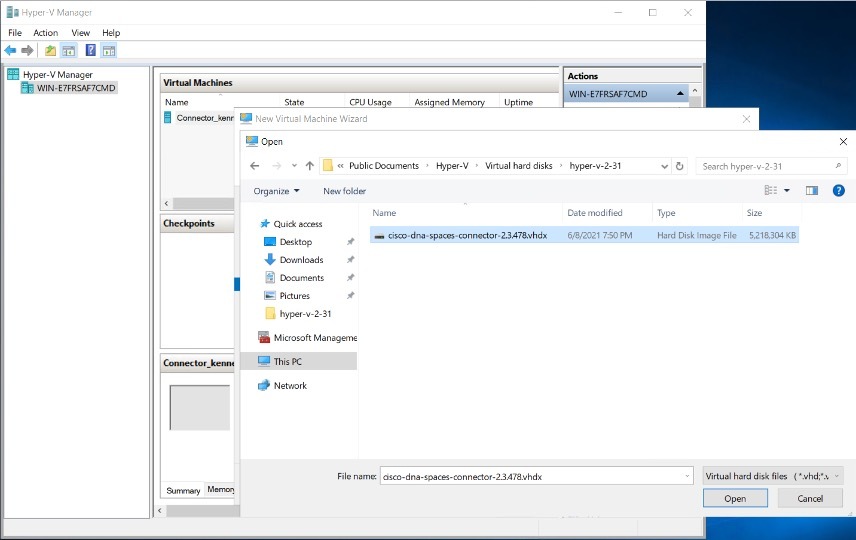Open the Action menu
The image size is (856, 540).
(46, 33)
